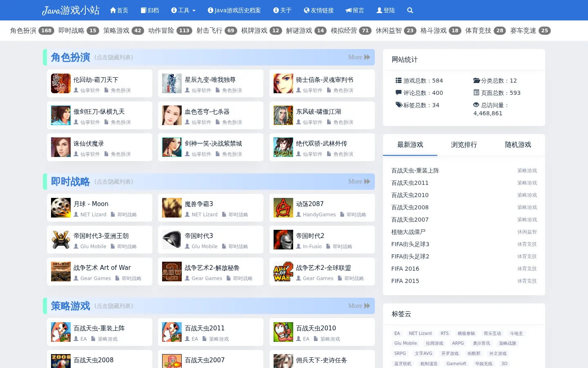Click the 登陆 login link
The height and width of the screenshot is (368, 588).
click(x=385, y=10)
